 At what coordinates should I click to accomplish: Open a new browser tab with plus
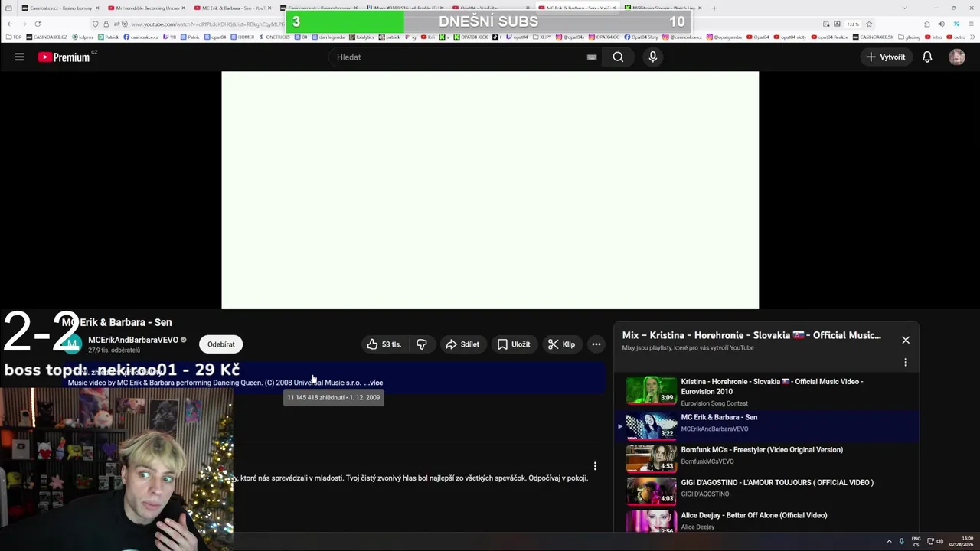click(x=714, y=8)
